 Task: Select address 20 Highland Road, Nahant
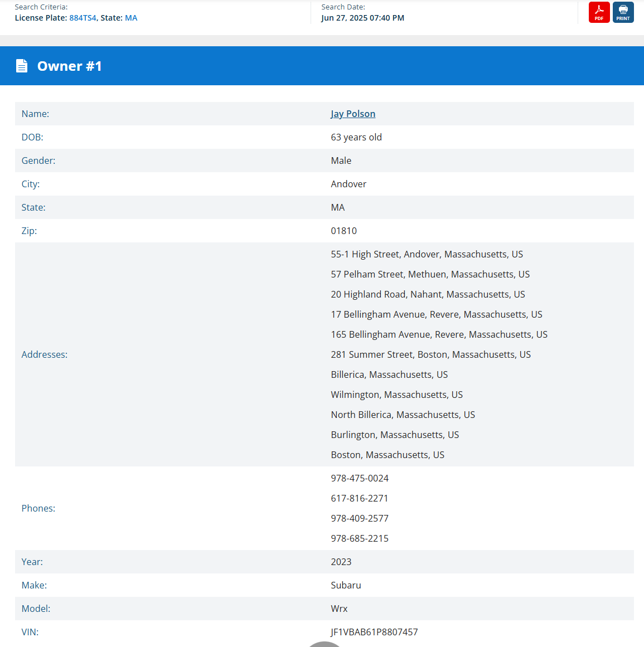[x=428, y=295]
